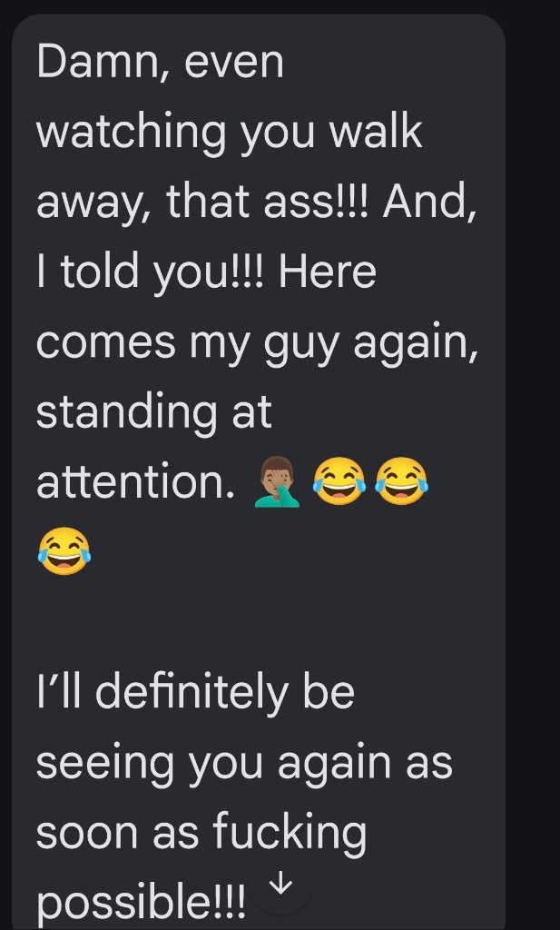Screen dimensions: 560x930
Task: Click the words "comes my guy again,"
Action: [x=258, y=342]
